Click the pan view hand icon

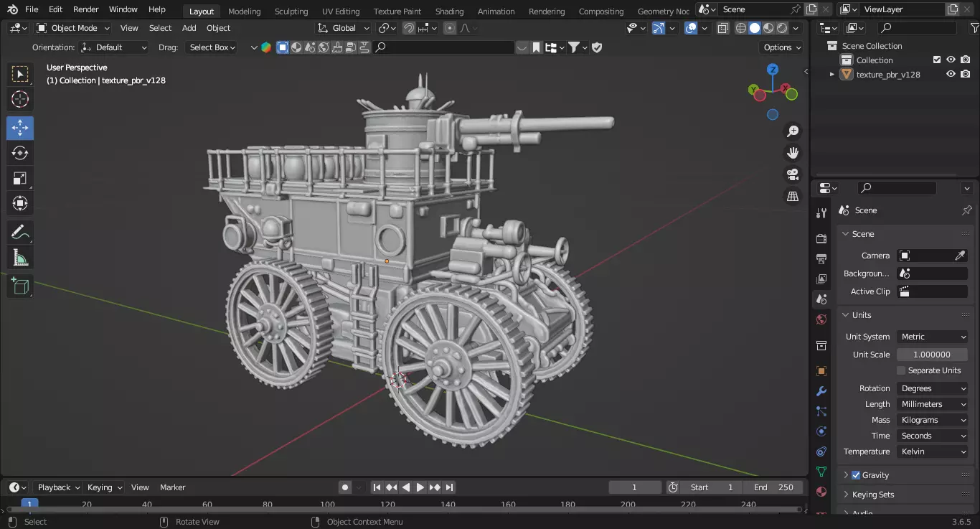pos(793,153)
